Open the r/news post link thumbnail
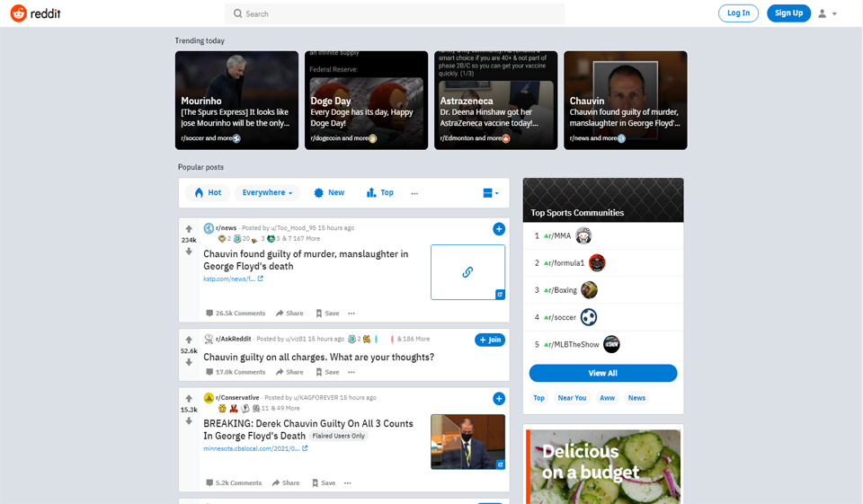This screenshot has width=863, height=504. (467, 272)
